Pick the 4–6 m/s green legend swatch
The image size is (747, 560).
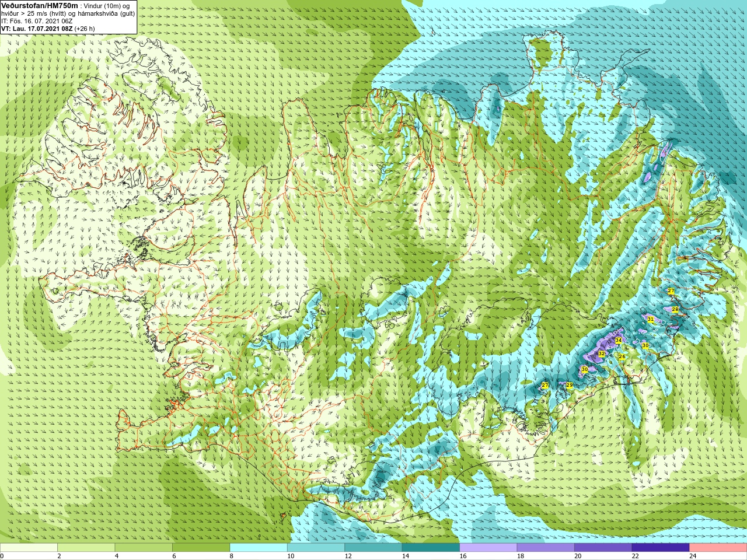click(x=144, y=547)
